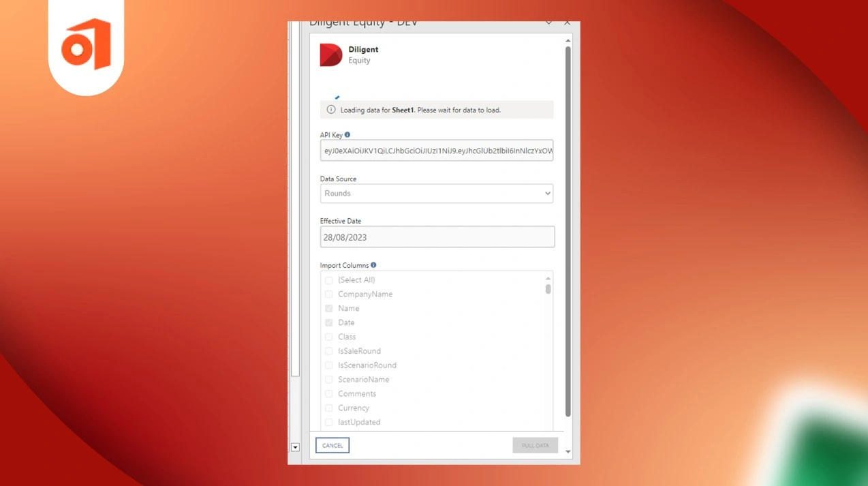Check the IsScenarioRound column checkbox

pyautogui.click(x=328, y=365)
